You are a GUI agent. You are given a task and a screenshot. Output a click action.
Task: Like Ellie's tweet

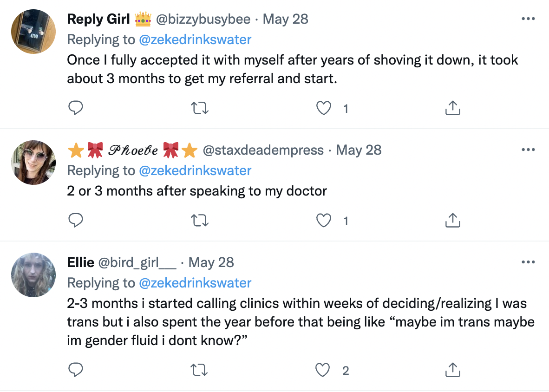pos(323,370)
